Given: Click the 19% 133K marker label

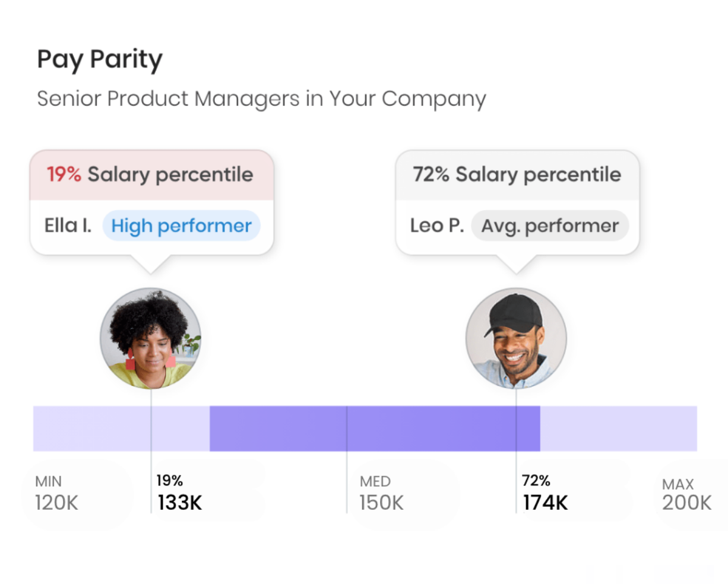Looking at the screenshot, I should pos(179,493).
